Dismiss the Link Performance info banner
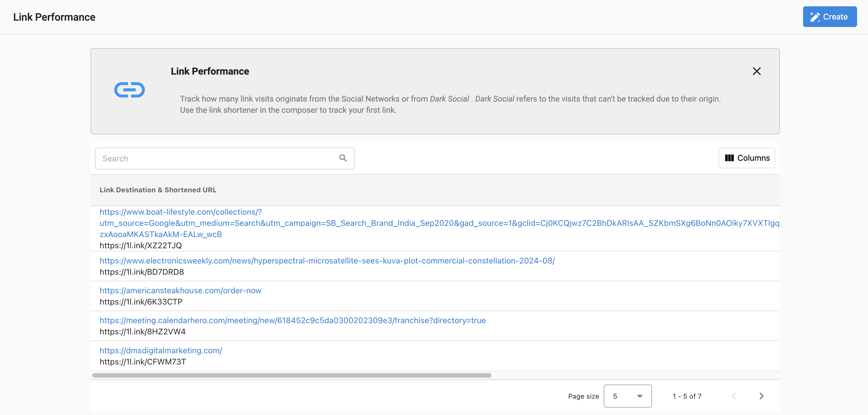 (x=757, y=71)
